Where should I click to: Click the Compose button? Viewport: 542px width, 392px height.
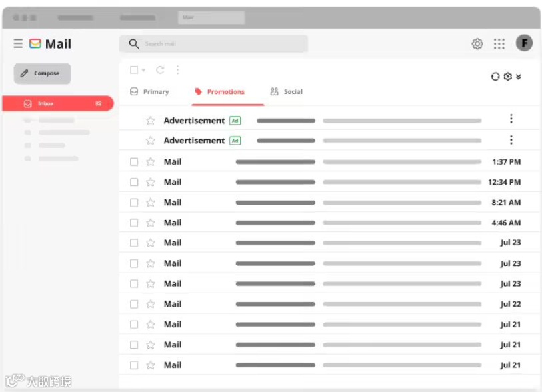tap(42, 73)
